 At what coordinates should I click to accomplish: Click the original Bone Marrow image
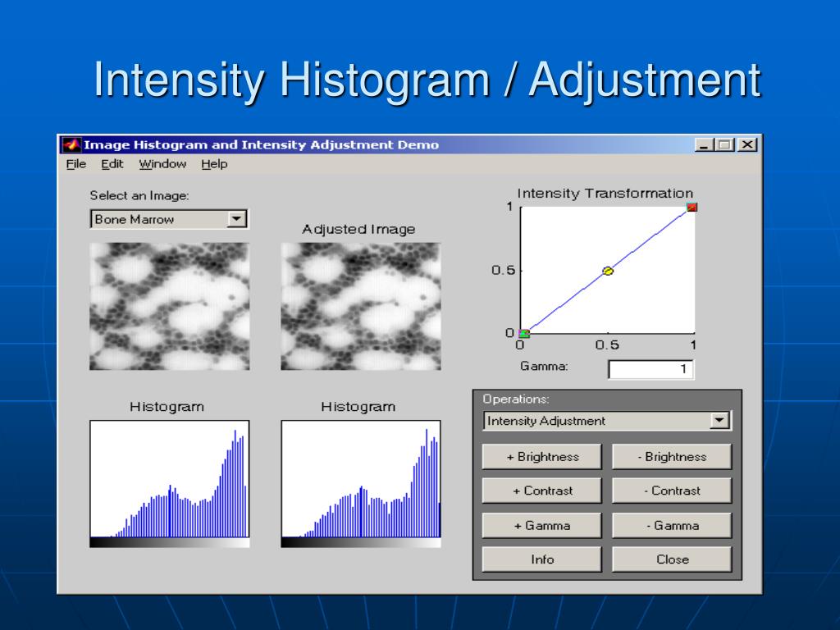(169, 306)
